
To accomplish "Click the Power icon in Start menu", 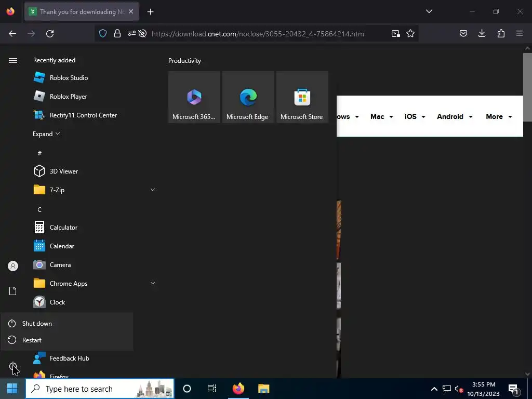I will (x=13, y=366).
